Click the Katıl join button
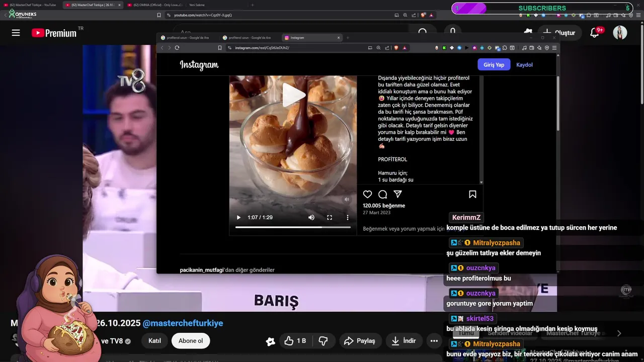The width and height of the screenshot is (644, 362). (x=154, y=341)
